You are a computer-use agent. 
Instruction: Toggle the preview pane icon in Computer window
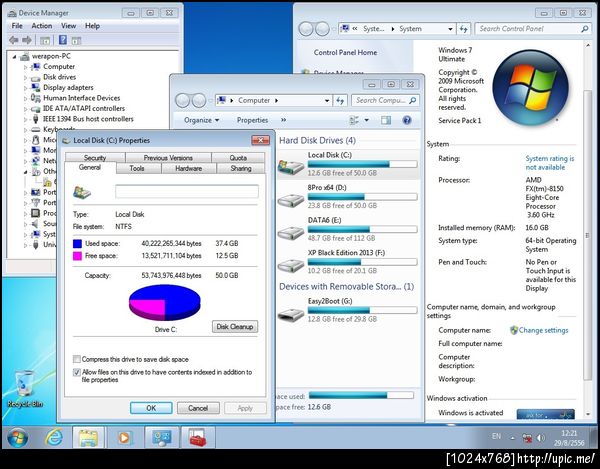tap(386, 121)
